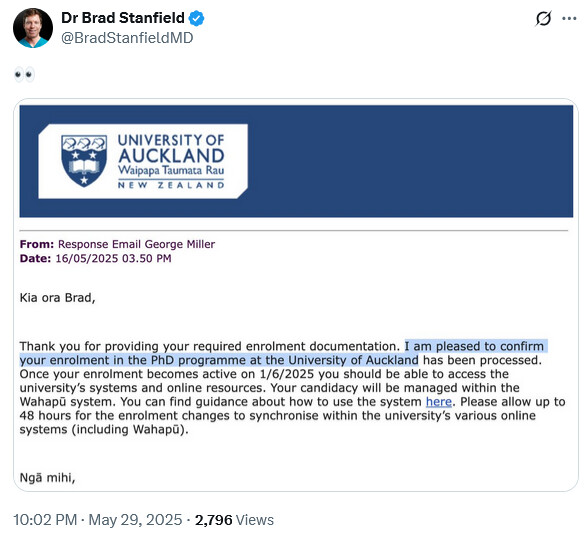The height and width of the screenshot is (540, 584).
Task: Click the blue email header banner
Action: click(296, 161)
